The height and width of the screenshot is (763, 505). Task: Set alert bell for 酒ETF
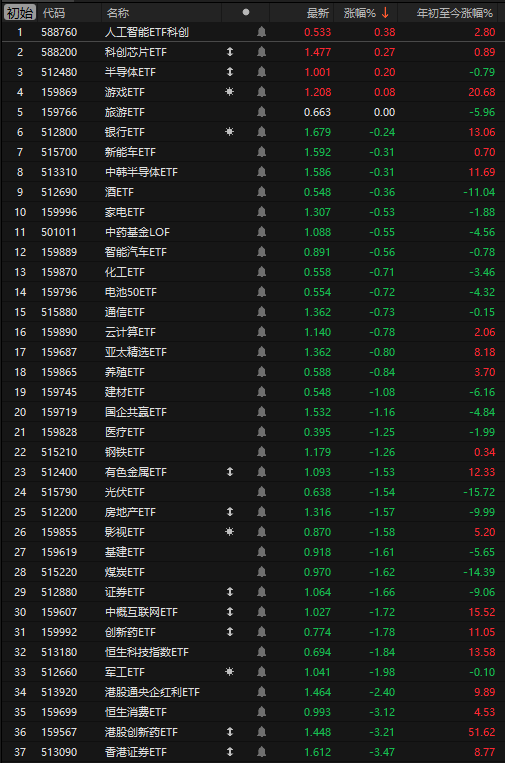point(261,192)
